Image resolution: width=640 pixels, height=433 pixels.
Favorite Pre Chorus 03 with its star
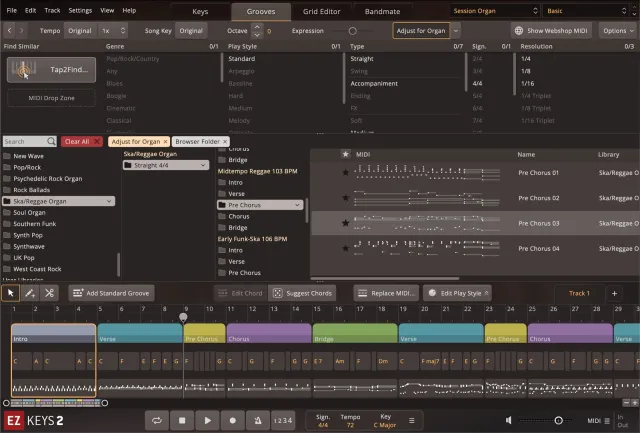345,223
